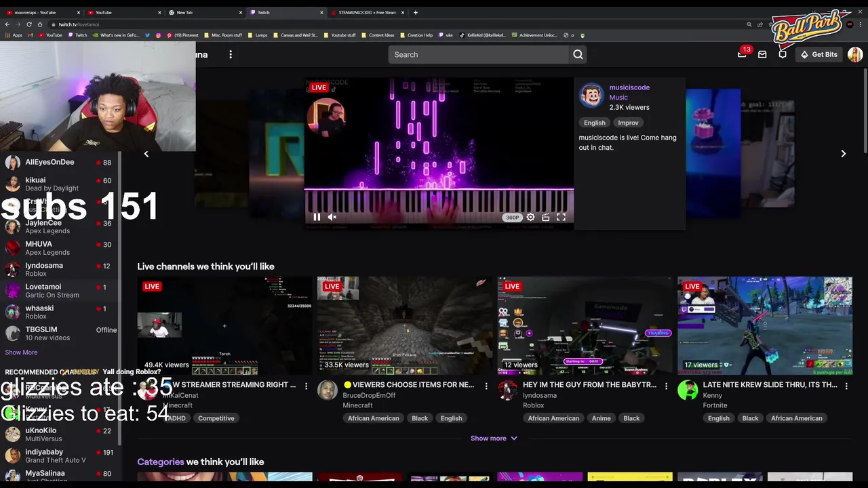Open the Music category link under musiciscode
Image resolution: width=868 pixels, height=488 pixels.
pos(618,98)
